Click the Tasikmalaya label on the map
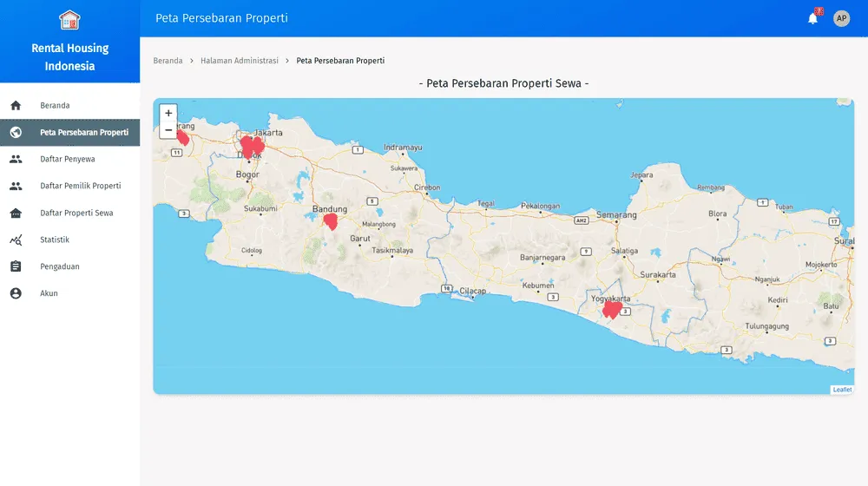 [392, 250]
